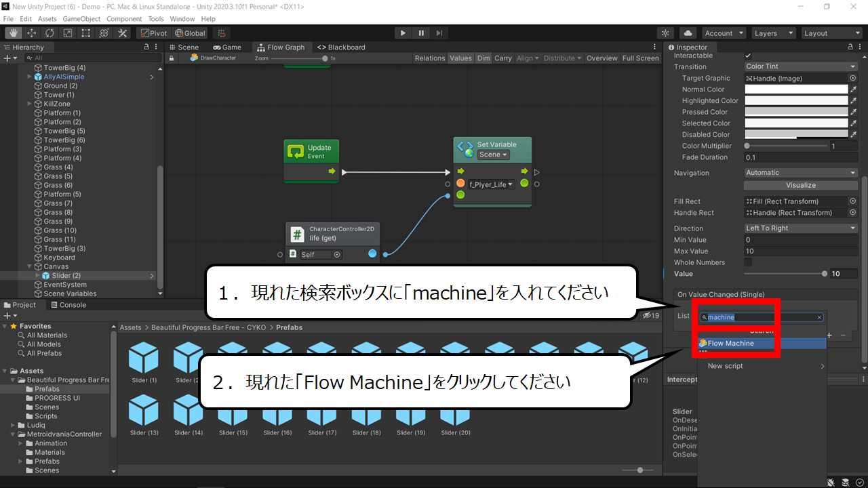Click the Overview button
This screenshot has height=488, width=868.
click(602, 58)
